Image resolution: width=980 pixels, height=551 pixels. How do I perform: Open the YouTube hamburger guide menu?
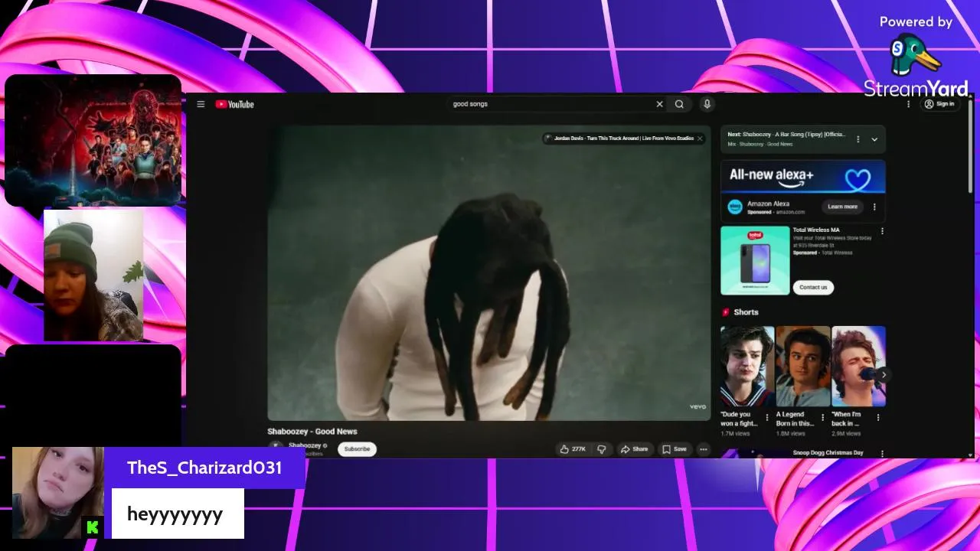tap(201, 104)
